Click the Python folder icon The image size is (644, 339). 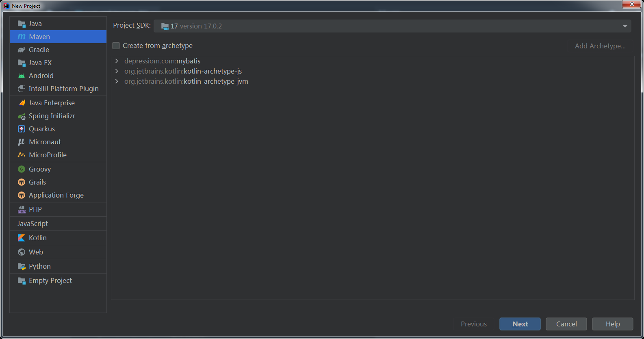[22, 266]
